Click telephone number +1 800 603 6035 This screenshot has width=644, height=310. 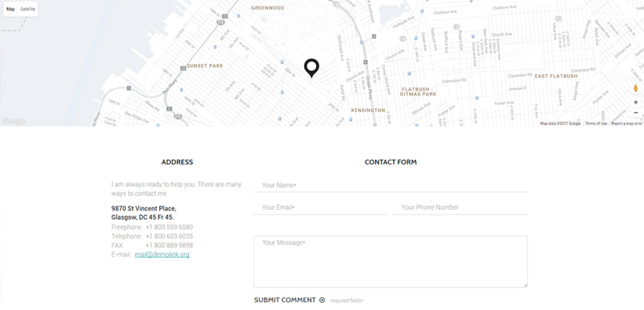click(170, 236)
